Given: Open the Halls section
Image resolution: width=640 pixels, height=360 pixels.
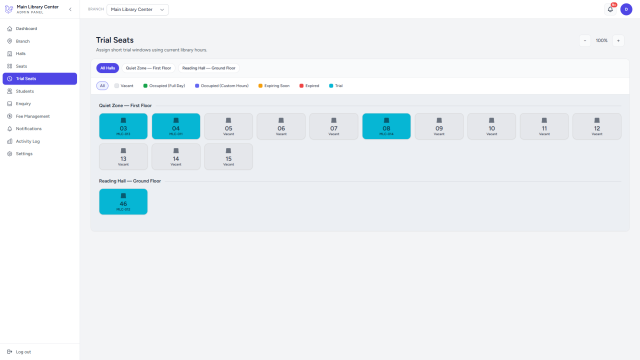Looking at the screenshot, I should coord(40,53).
